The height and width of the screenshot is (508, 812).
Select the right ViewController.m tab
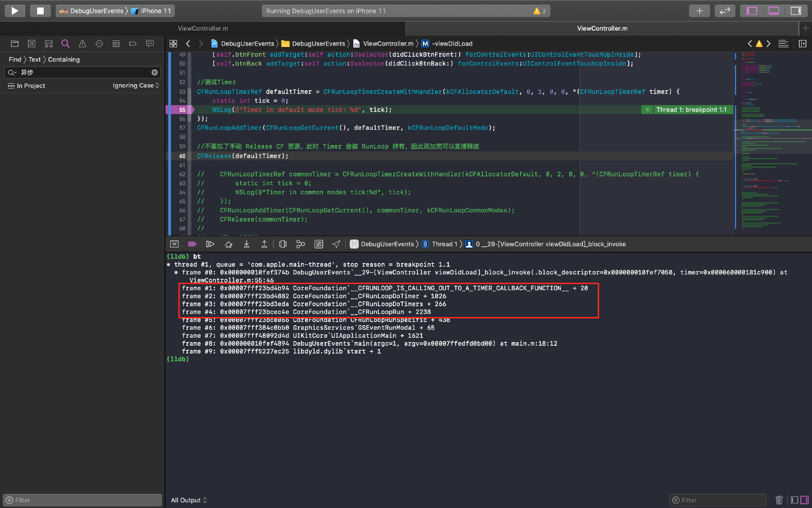coord(602,28)
